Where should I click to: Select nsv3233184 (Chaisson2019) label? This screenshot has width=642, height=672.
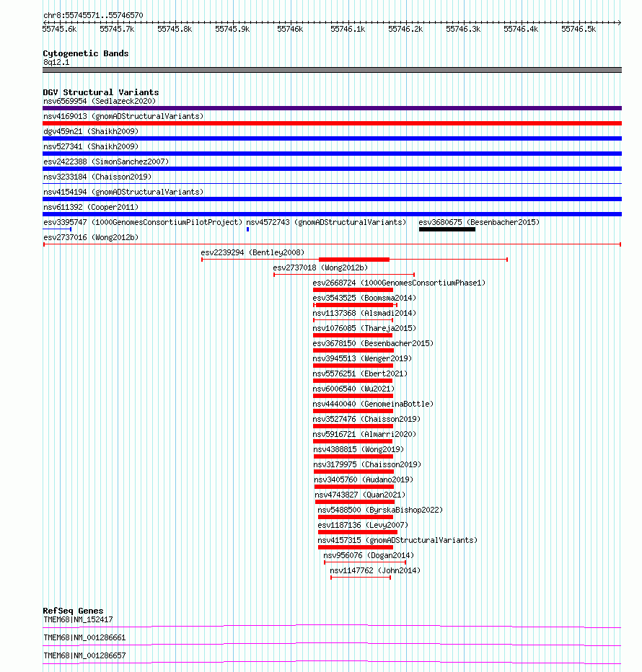[97, 177]
